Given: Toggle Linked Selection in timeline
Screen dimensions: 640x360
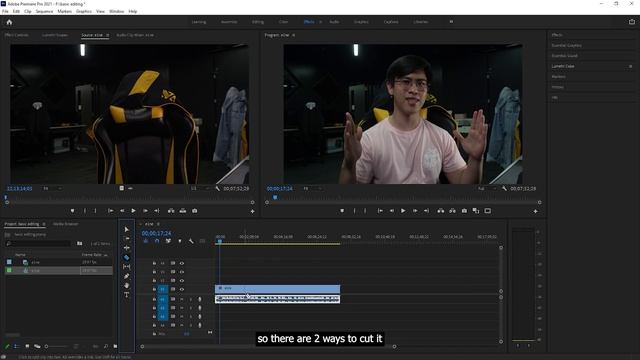Looking at the screenshot, I should 168,241.
